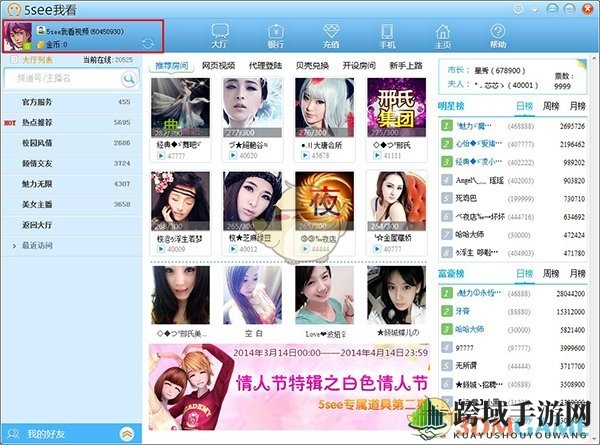This screenshot has height=445, width=600.
Task: Open the settings gear in title bar
Action: [x=518, y=9]
